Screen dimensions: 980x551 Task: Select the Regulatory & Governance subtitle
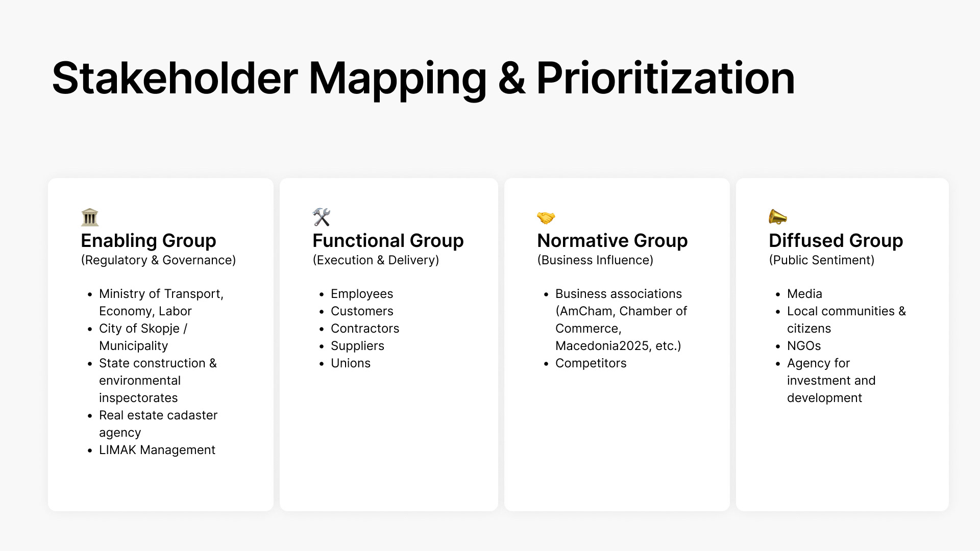point(158,260)
